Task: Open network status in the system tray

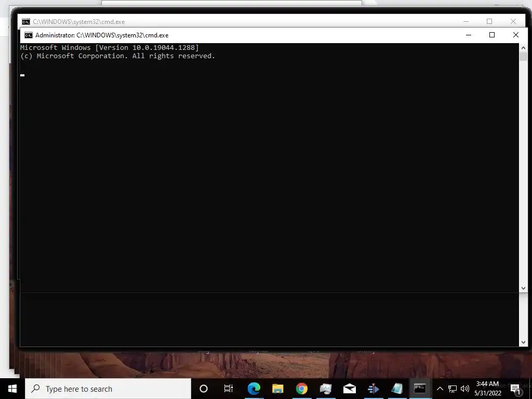Action: tap(453, 389)
